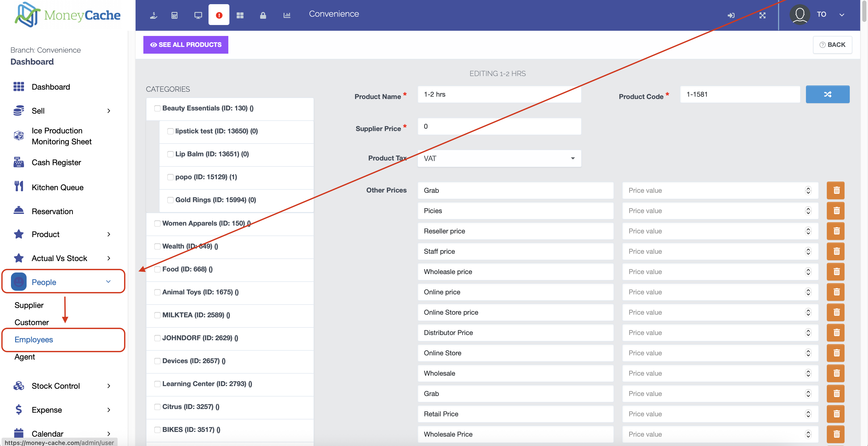Open the user account dropdown arrow
The height and width of the screenshot is (446, 868).
point(841,15)
